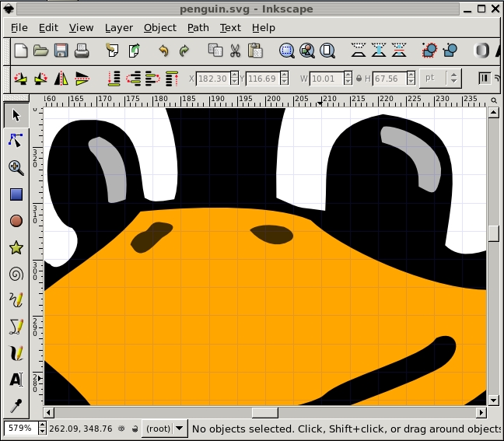This screenshot has height=441, width=504.
Task: Choose the Star polygon tool
Action: click(16, 247)
